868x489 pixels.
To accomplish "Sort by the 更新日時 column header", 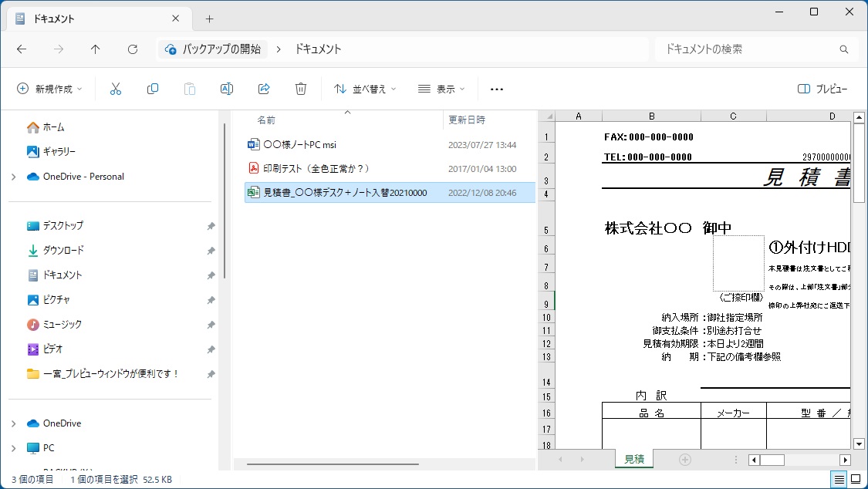I will (x=467, y=120).
